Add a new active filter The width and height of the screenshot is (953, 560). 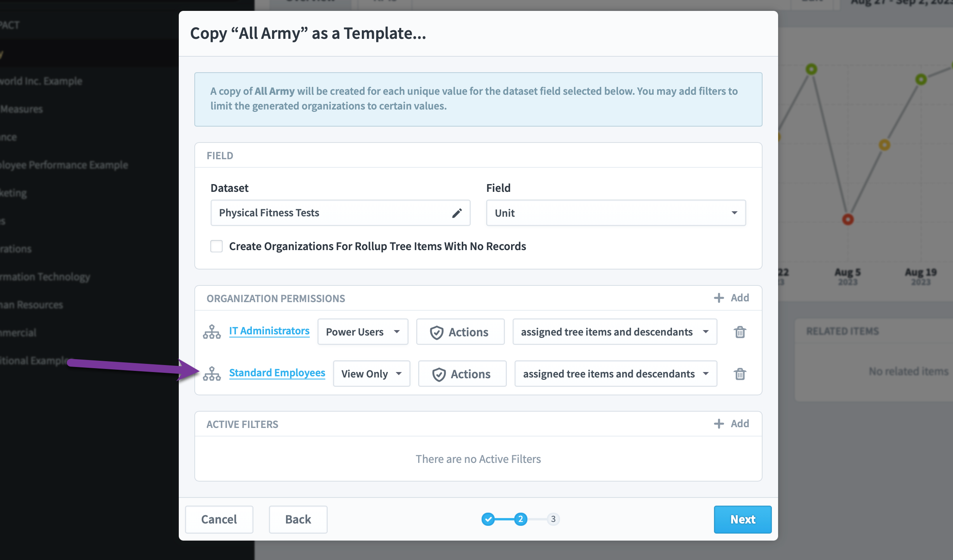[x=731, y=424]
